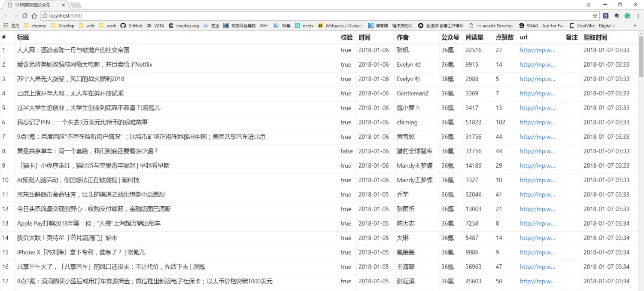Click the scrollbar up arrow
644x291 pixels.
point(641,34)
